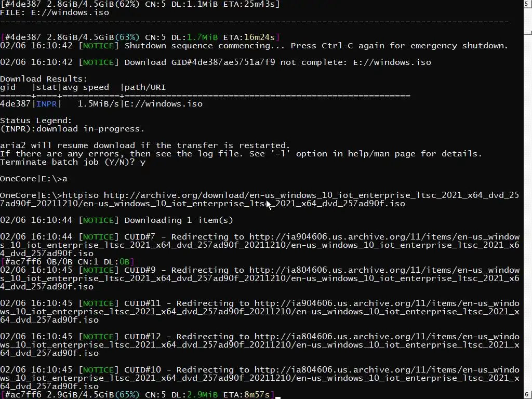Click the green 'DL:2.9MiB' speed value
Viewport: 532px width, 399px height.
pyautogui.click(x=194, y=395)
